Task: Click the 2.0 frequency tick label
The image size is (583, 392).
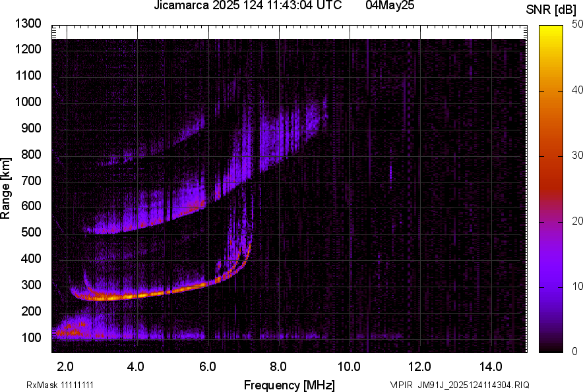Action: click(65, 367)
